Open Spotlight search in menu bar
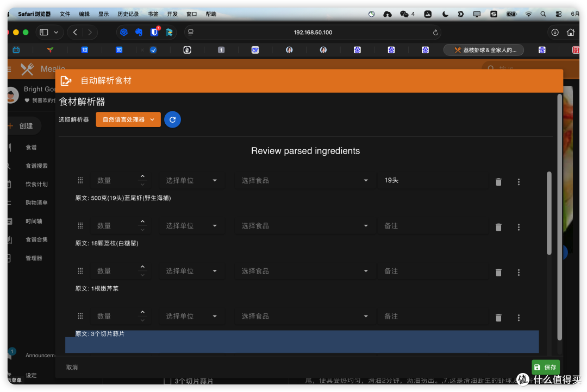Screen dimensions: 587x392 click(x=543, y=14)
